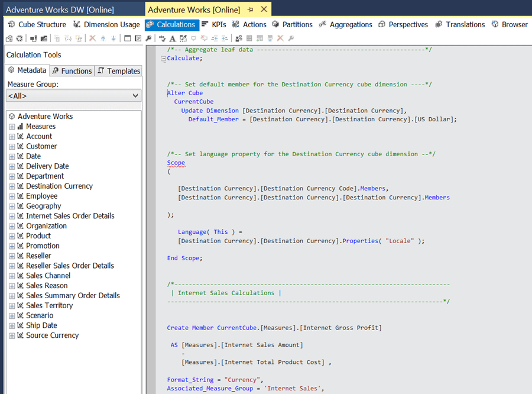Toggle pin on Adventure Works [Online] tab
This screenshot has height=394, width=532.
[x=251, y=10]
